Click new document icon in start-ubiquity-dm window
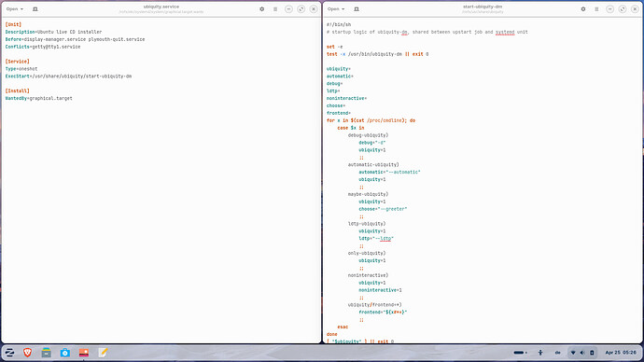The image size is (644, 362). click(357, 9)
